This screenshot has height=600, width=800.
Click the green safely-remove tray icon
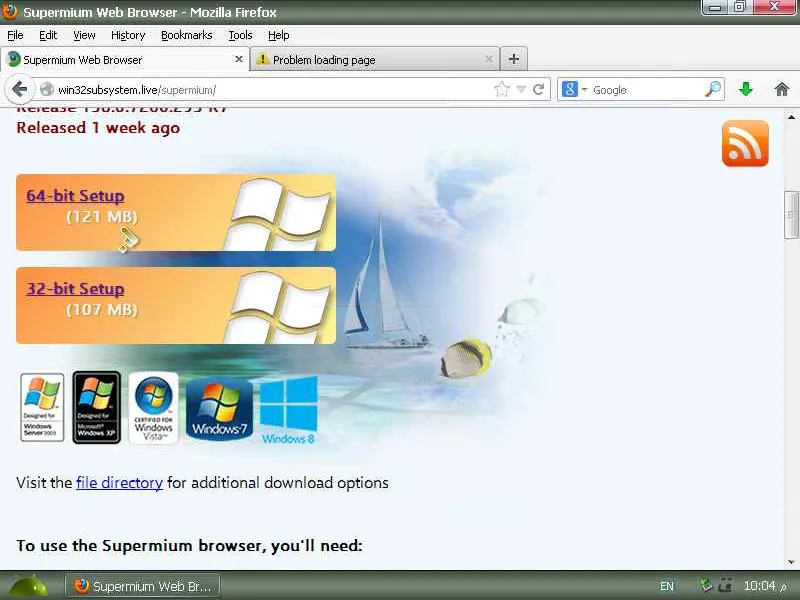click(x=706, y=585)
